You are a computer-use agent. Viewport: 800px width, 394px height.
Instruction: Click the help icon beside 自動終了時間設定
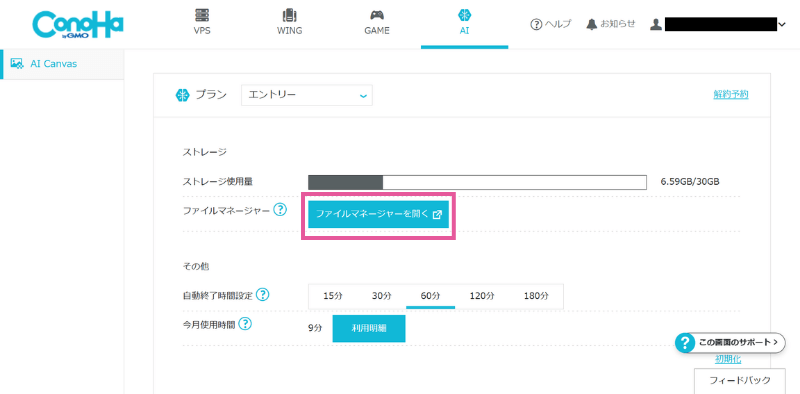pos(262,294)
